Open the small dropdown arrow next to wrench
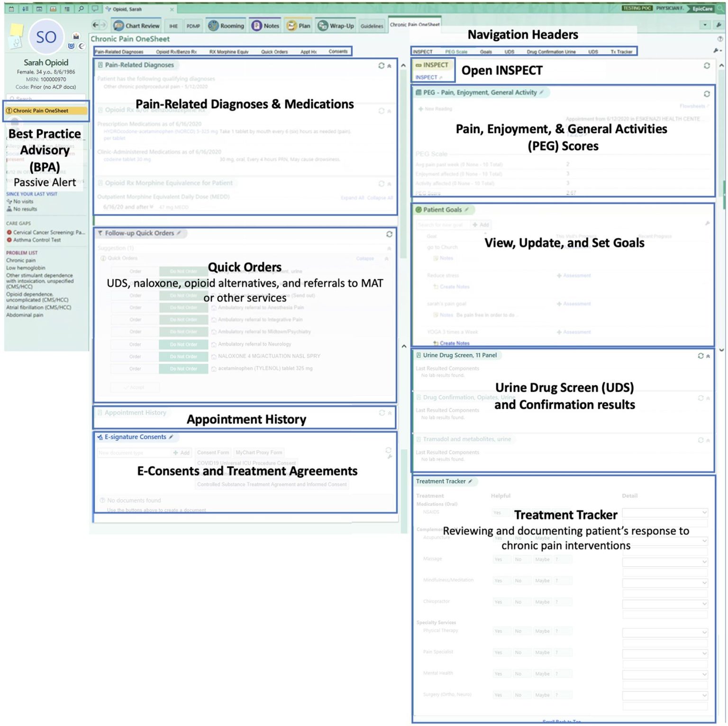 pyautogui.click(x=705, y=25)
